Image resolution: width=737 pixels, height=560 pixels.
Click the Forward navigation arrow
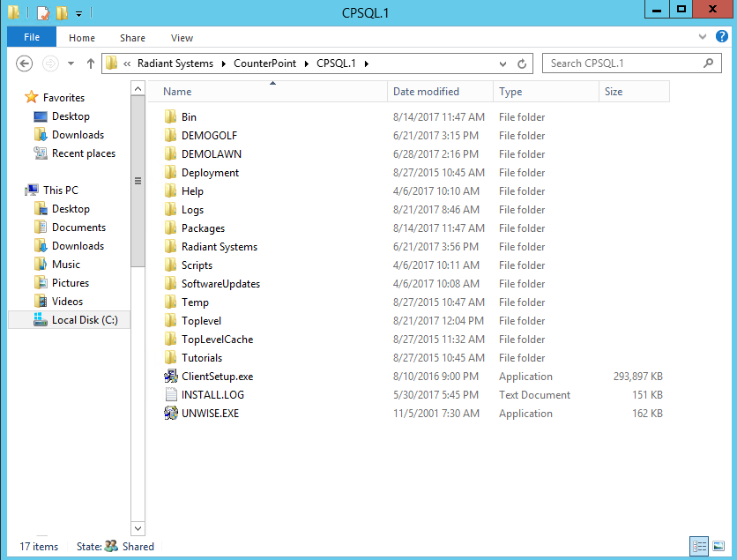tap(50, 63)
